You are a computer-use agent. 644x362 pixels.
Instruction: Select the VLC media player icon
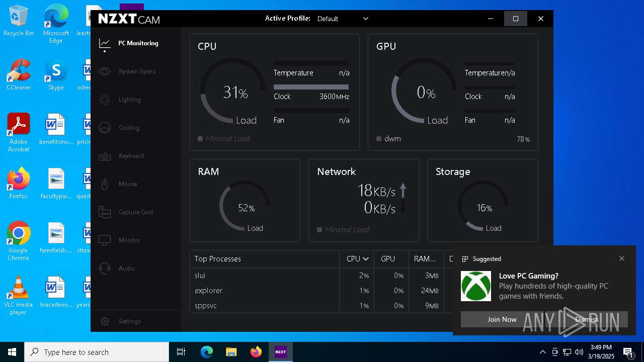[x=19, y=296]
